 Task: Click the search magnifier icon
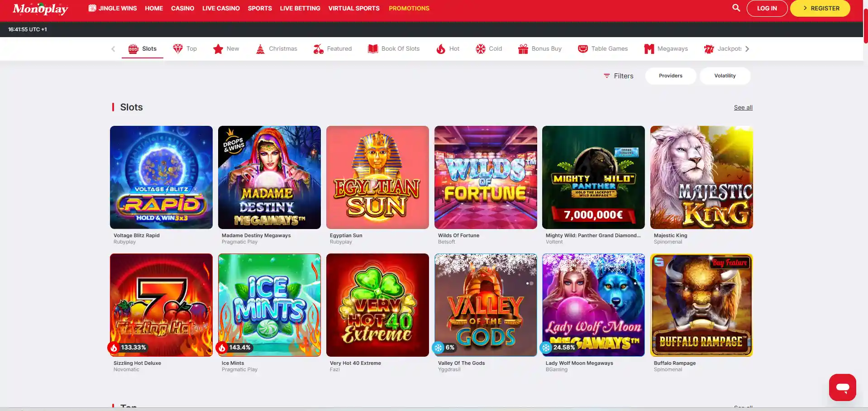(x=736, y=8)
